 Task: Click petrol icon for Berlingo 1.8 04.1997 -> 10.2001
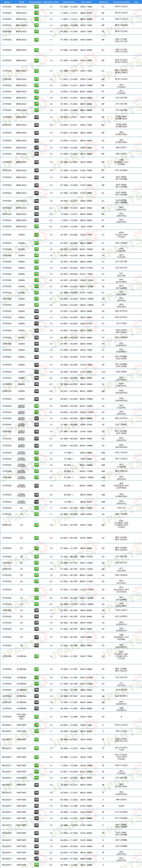[x=36, y=98]
